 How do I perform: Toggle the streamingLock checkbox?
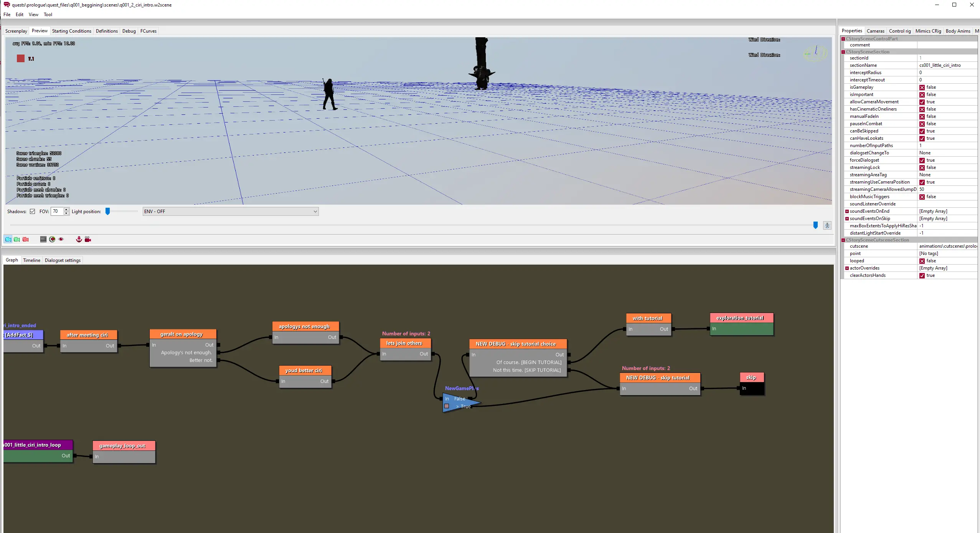[922, 168]
